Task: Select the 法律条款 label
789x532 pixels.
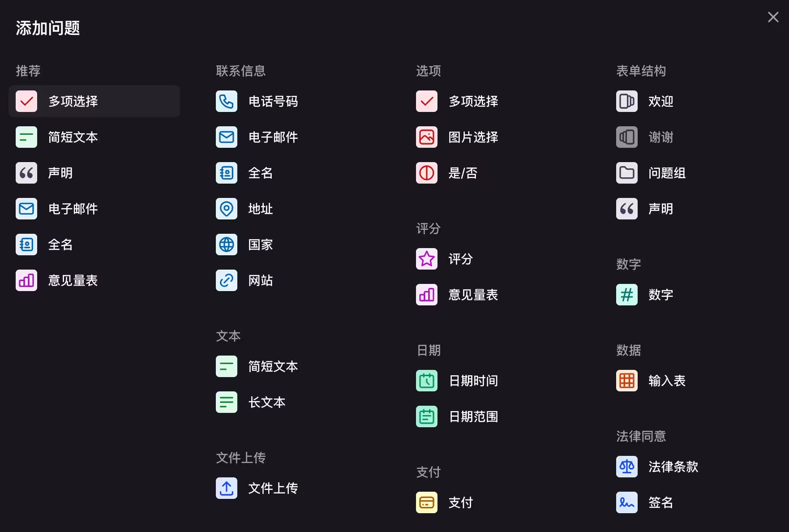Action: 673,467
